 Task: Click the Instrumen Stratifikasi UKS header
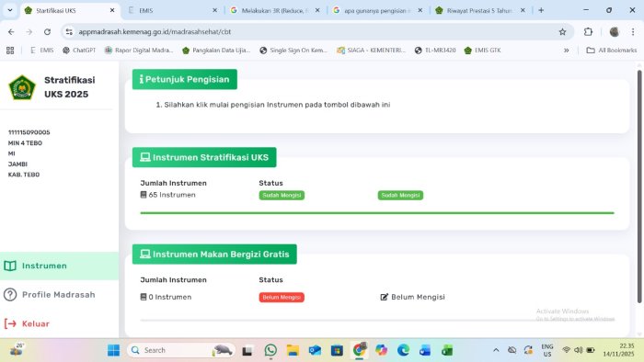coord(204,157)
